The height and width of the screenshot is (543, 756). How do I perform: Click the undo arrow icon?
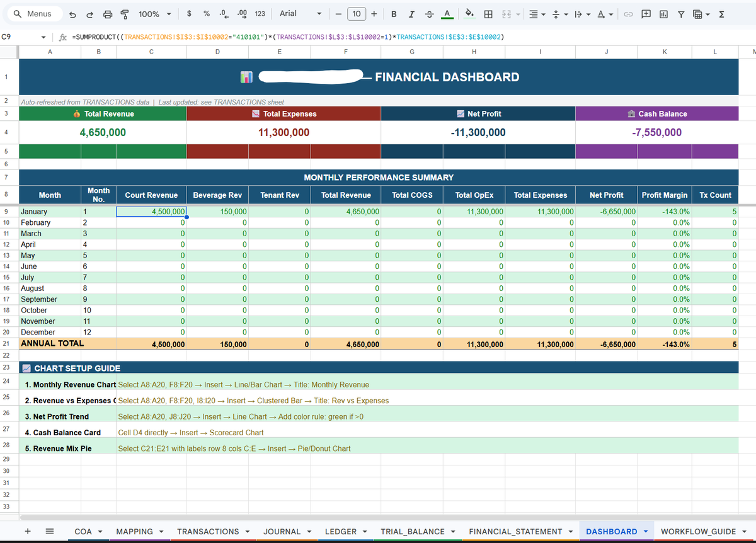coord(73,14)
